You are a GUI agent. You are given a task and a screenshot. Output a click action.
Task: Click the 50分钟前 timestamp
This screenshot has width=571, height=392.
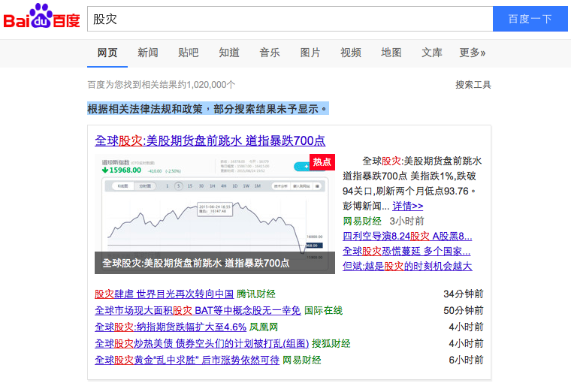pos(464,310)
